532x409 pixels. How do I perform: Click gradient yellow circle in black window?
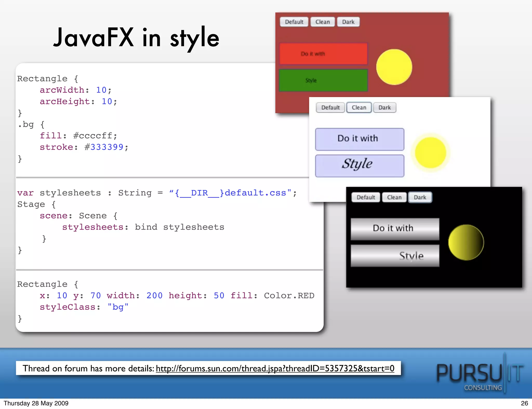(x=466, y=242)
